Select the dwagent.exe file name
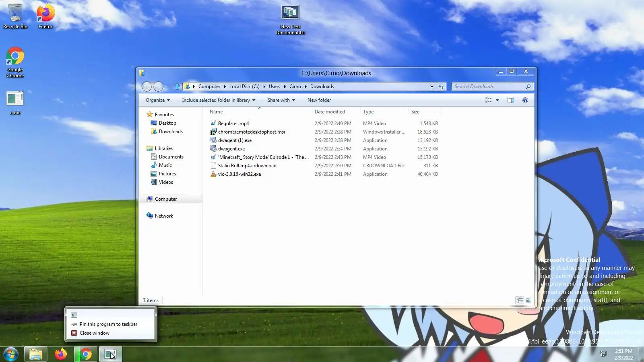 (x=231, y=149)
